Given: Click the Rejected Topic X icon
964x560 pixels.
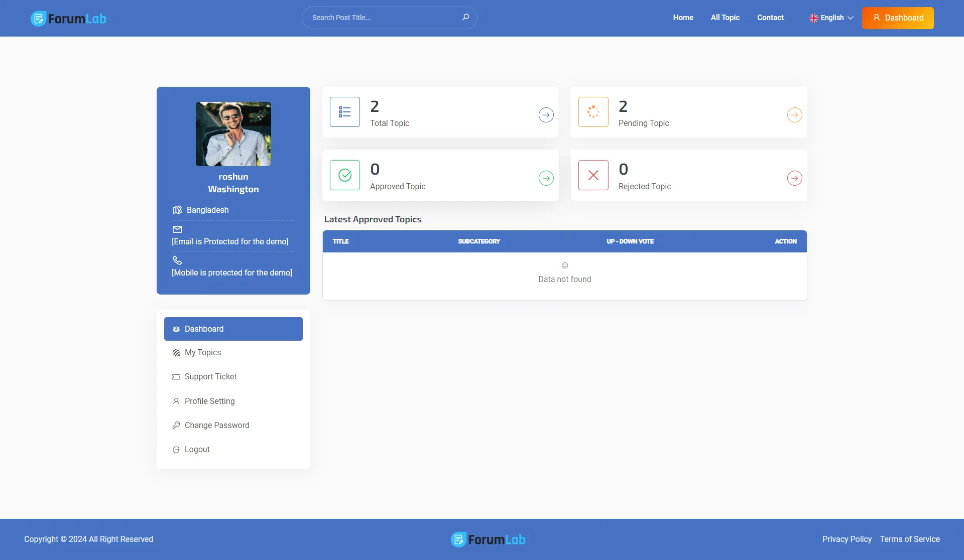Looking at the screenshot, I should (x=593, y=175).
